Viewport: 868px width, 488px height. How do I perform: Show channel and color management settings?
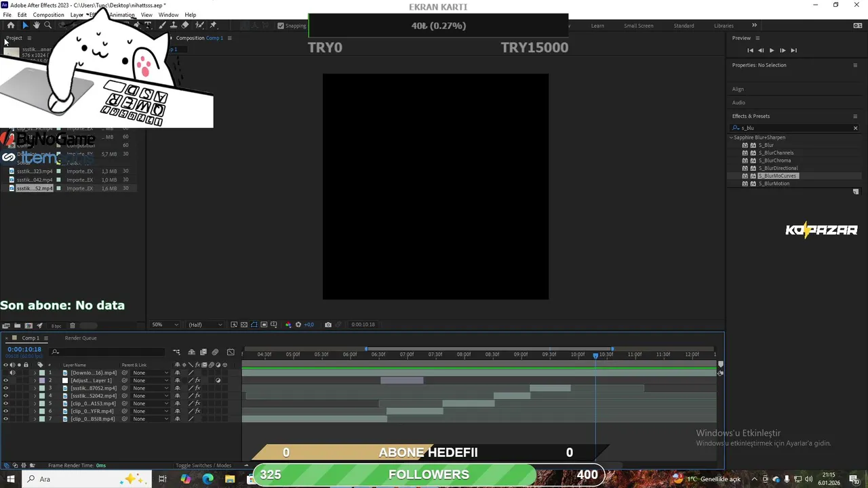(288, 325)
